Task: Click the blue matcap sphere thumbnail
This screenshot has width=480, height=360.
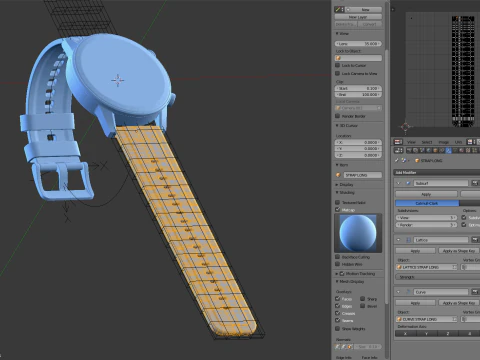Action: (358, 233)
